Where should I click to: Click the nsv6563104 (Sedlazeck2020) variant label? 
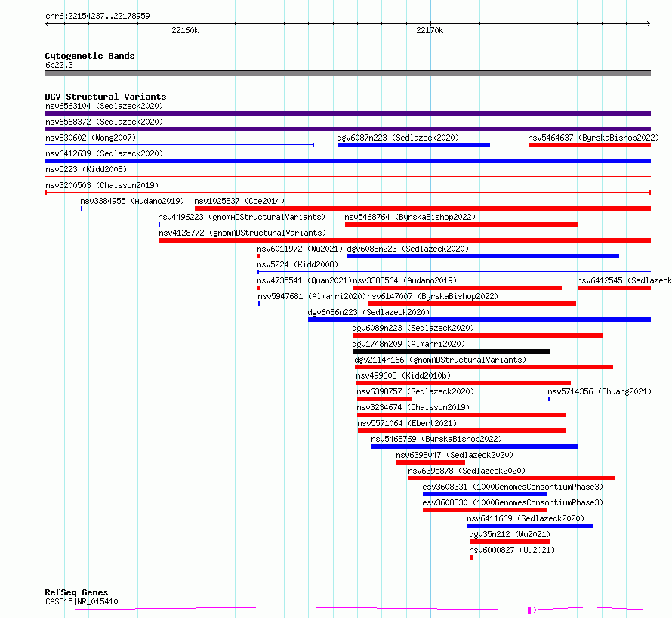(104, 106)
